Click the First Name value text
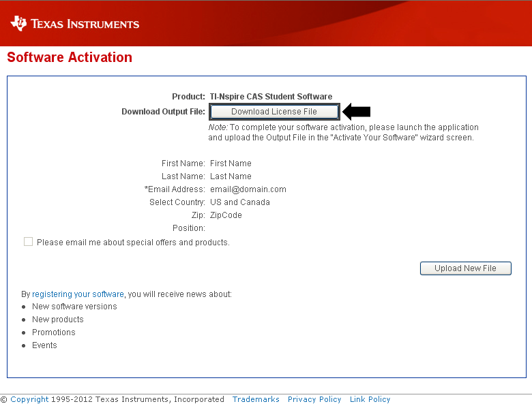The width and height of the screenshot is (532, 404). coord(231,164)
